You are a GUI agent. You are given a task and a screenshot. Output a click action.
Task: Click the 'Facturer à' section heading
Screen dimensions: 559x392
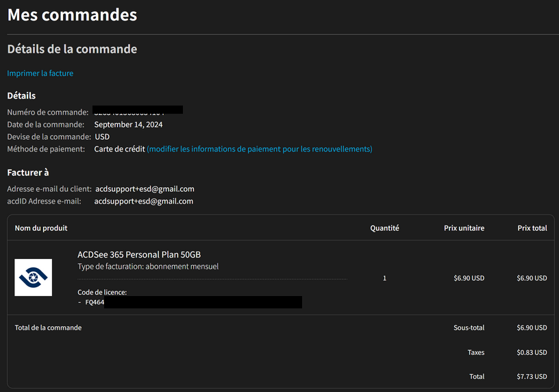(x=28, y=173)
